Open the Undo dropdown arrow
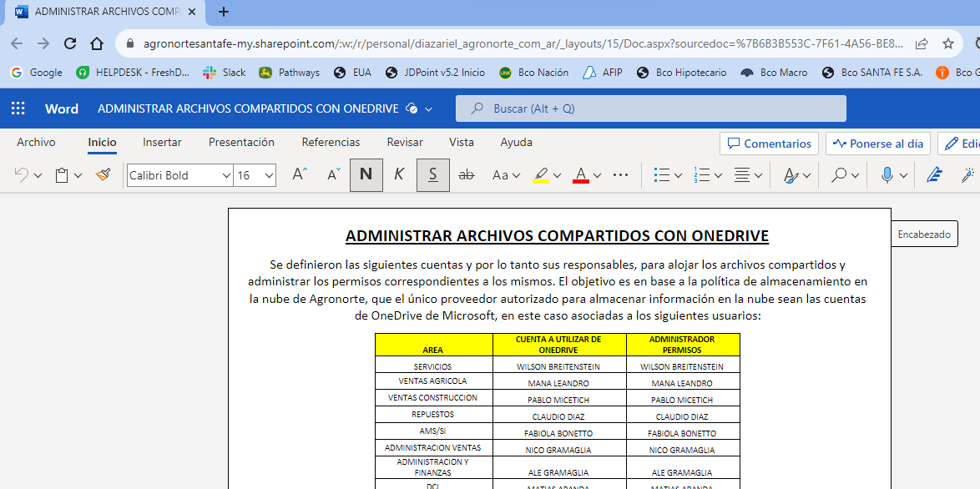Screen dimensions: 980x489 coord(38,176)
